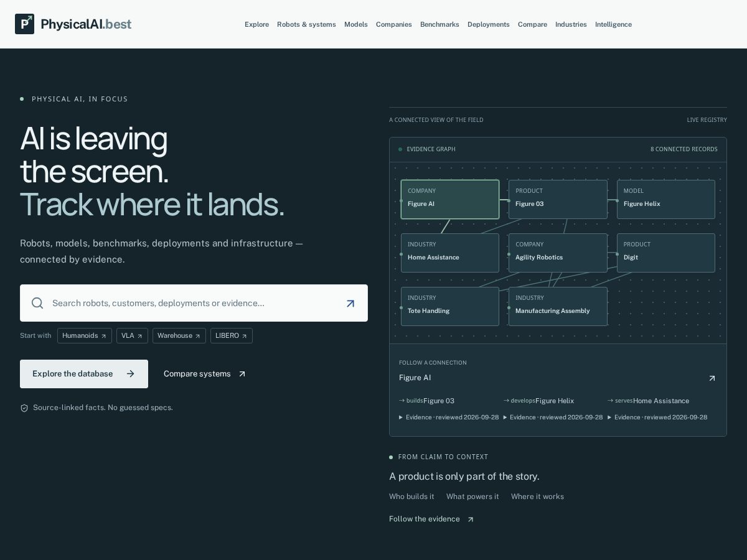Click the arrow icon next to Follow the evidence
This screenshot has height=560, width=747.
470,520
